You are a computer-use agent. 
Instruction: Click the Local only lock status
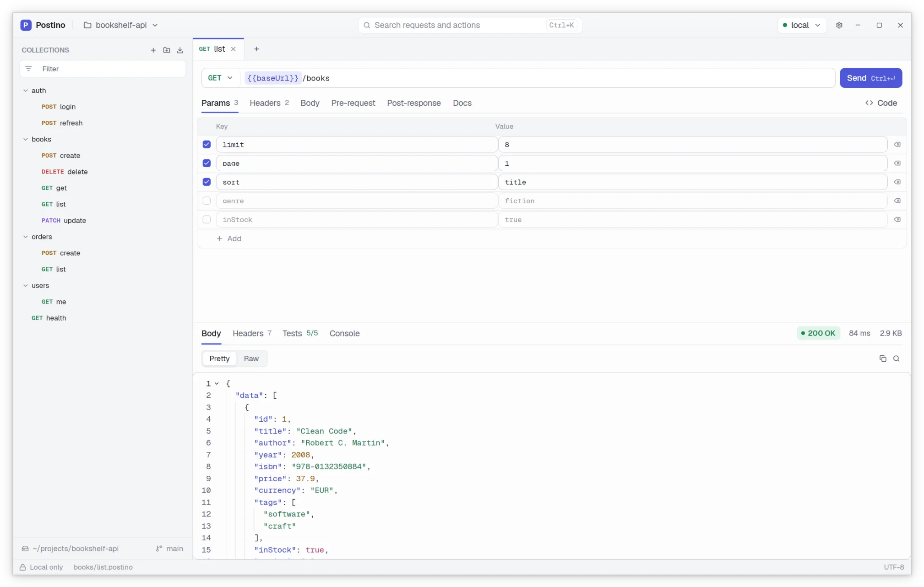[x=41, y=567]
